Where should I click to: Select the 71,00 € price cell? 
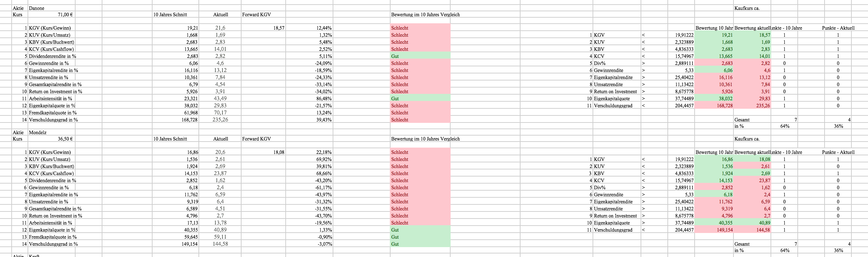coord(65,14)
